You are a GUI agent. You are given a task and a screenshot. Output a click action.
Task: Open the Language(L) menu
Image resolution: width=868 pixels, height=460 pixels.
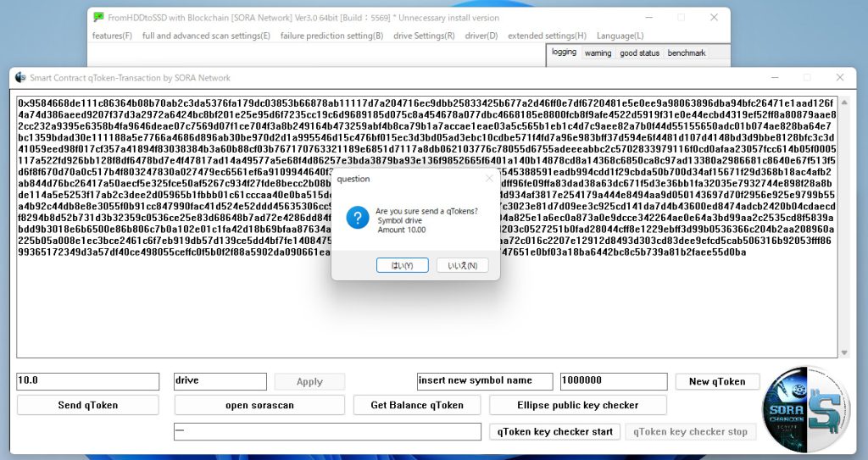click(620, 36)
